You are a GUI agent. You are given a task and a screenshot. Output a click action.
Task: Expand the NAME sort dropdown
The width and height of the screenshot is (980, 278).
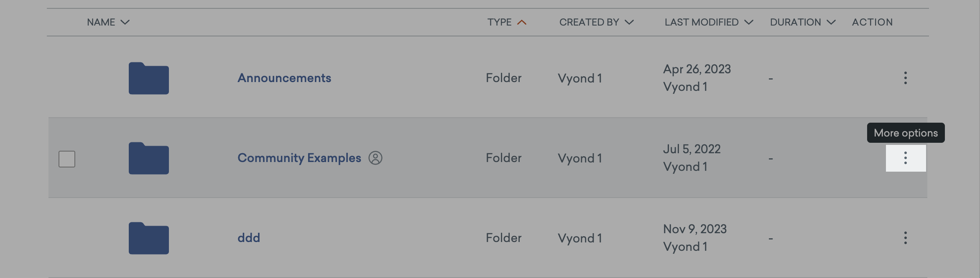[x=125, y=22]
